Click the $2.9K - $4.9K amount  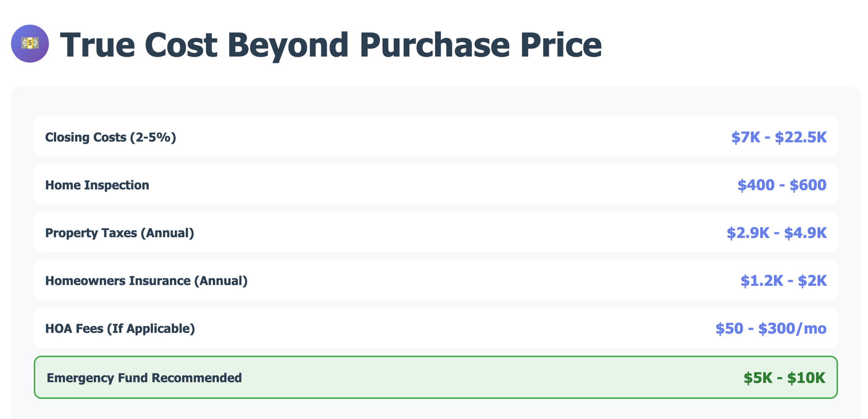click(x=776, y=233)
